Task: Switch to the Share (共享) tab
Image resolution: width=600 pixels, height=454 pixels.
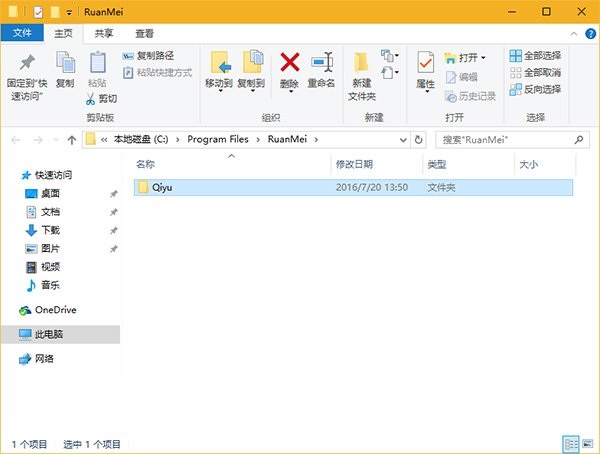Action: 104,34
